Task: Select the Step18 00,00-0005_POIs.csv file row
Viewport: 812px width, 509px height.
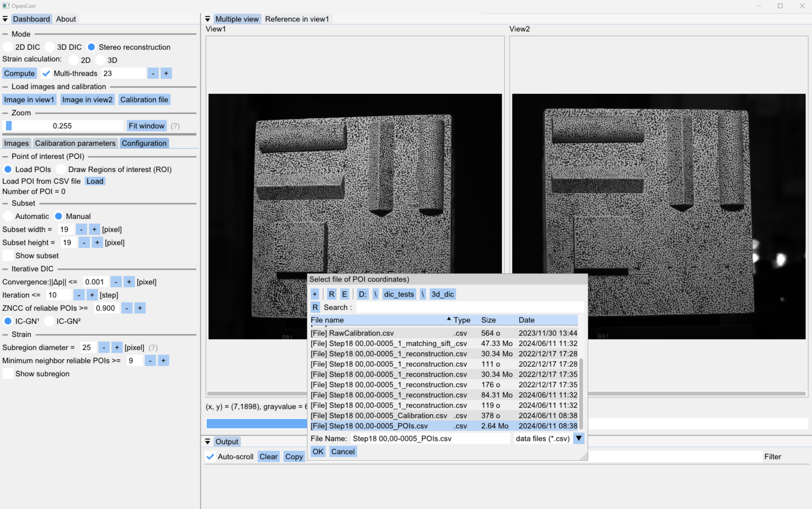Action: click(391, 426)
